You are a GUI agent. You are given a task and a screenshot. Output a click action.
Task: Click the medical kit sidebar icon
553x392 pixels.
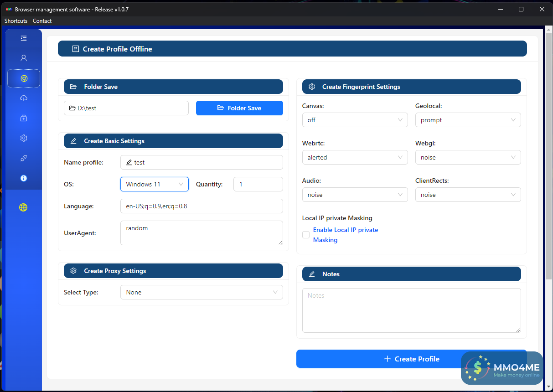[x=24, y=118]
